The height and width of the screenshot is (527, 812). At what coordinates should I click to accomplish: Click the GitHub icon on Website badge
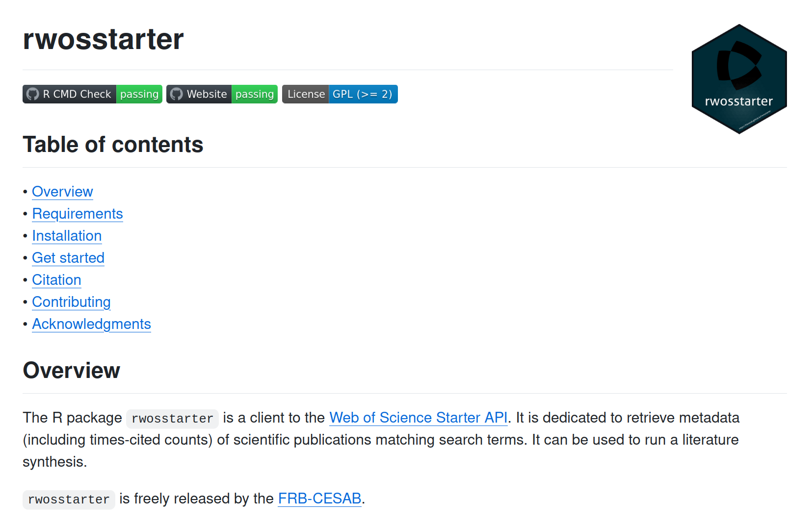(x=177, y=94)
